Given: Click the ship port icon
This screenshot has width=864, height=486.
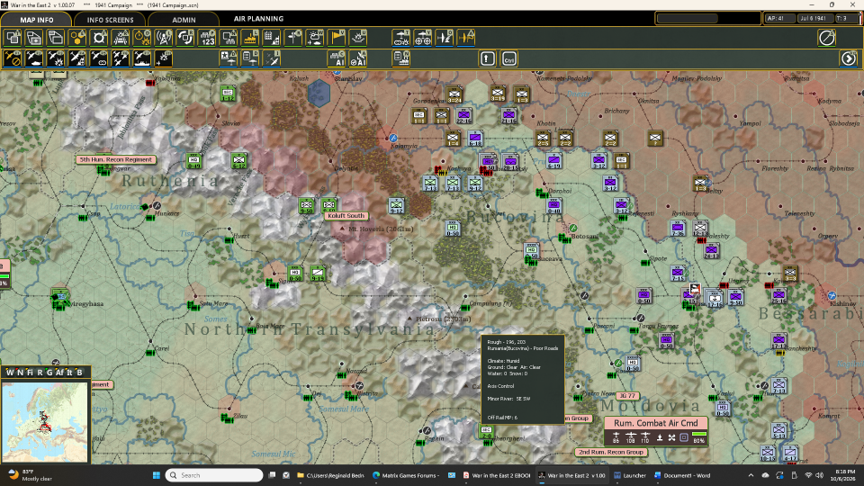Looking at the screenshot, I should click(250, 38).
